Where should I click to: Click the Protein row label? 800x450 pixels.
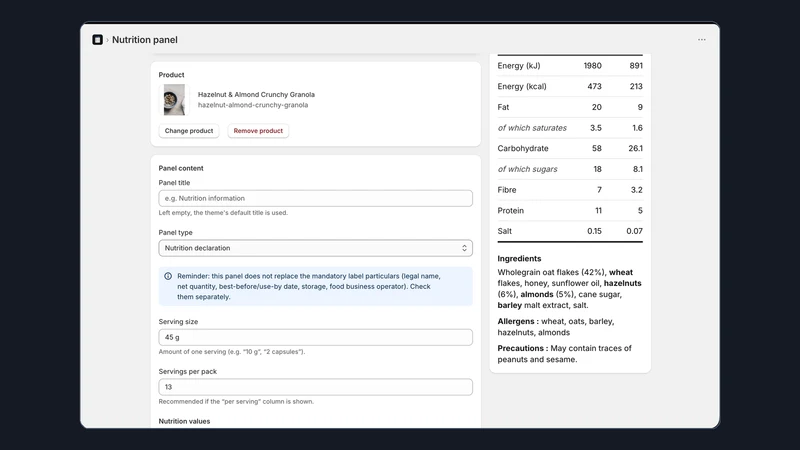pyautogui.click(x=511, y=211)
